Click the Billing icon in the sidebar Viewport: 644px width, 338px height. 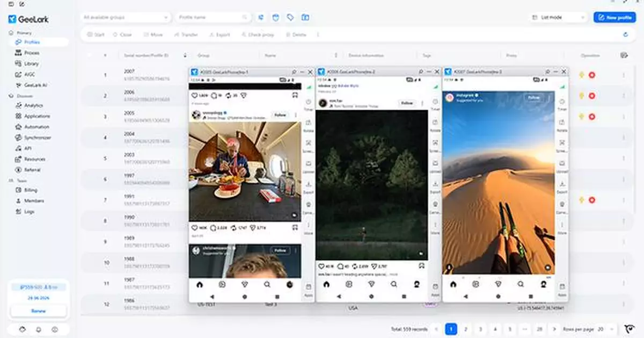pos(18,190)
